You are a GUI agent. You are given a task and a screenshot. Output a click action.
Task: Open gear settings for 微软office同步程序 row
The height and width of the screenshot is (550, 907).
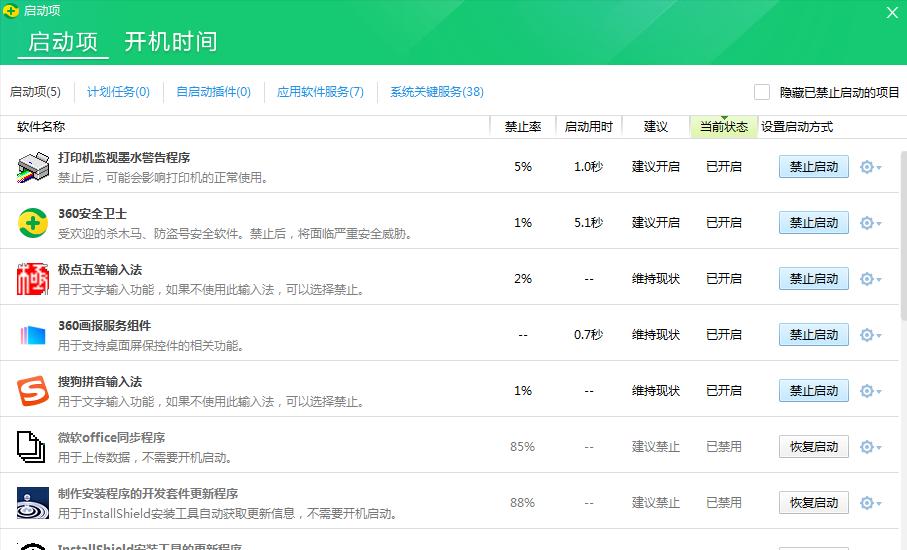pos(871,447)
